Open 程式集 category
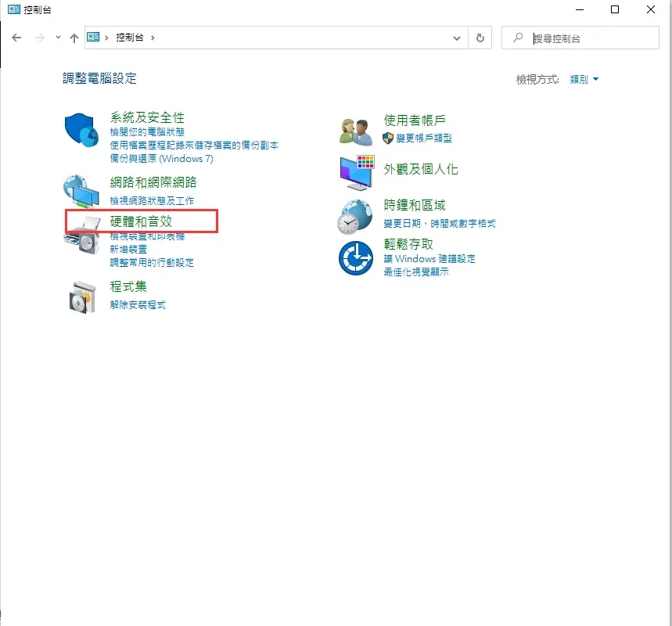The height and width of the screenshot is (626, 672). 128,286
